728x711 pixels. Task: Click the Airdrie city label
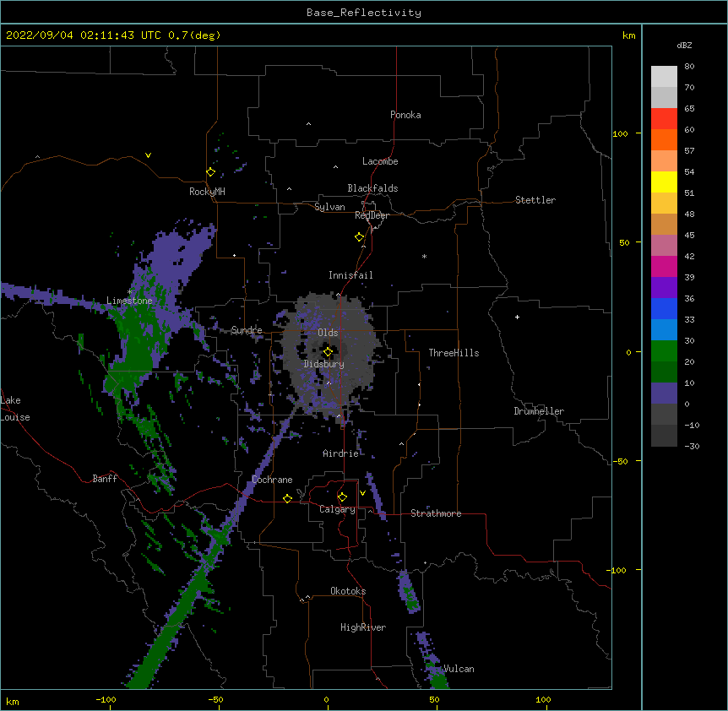click(x=340, y=453)
